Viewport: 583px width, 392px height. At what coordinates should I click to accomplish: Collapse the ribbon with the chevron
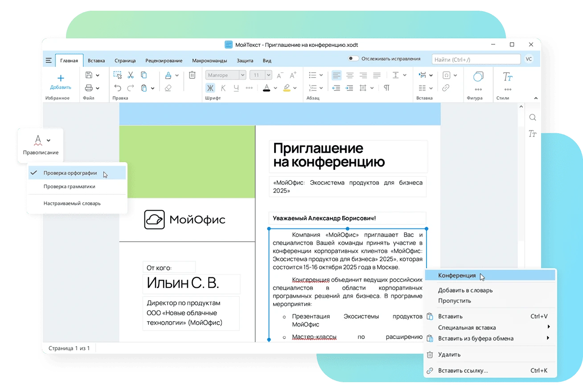pyautogui.click(x=536, y=98)
